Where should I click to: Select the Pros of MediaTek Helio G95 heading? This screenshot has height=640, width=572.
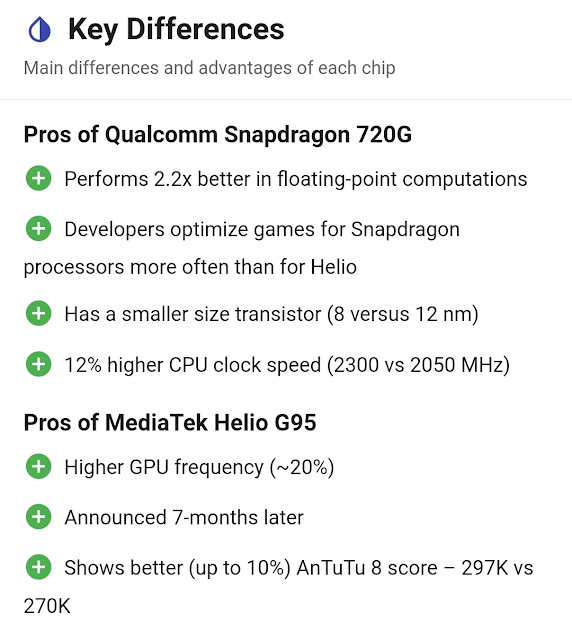point(170,422)
